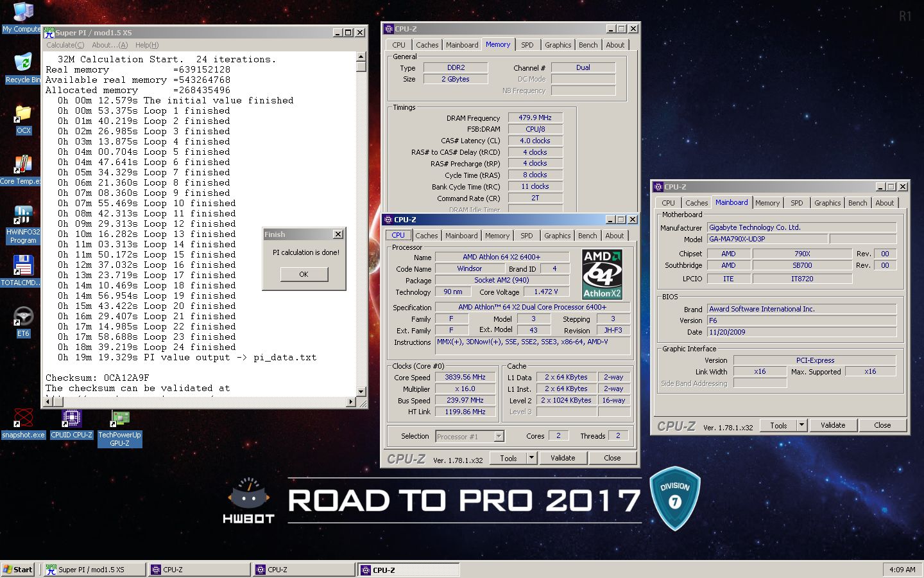The height and width of the screenshot is (578, 924).
Task: Click Super PI horizontal scrollbar right arrow
Action: (x=350, y=402)
